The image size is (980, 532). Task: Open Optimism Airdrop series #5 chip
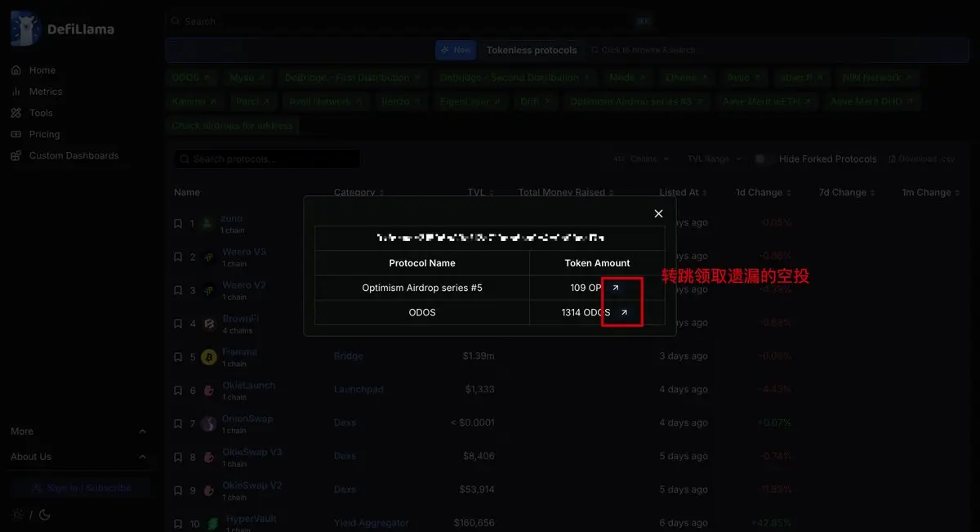(x=636, y=102)
